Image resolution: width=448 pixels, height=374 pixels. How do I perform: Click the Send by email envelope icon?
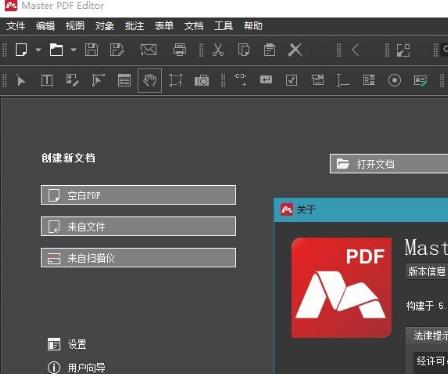coord(148,50)
